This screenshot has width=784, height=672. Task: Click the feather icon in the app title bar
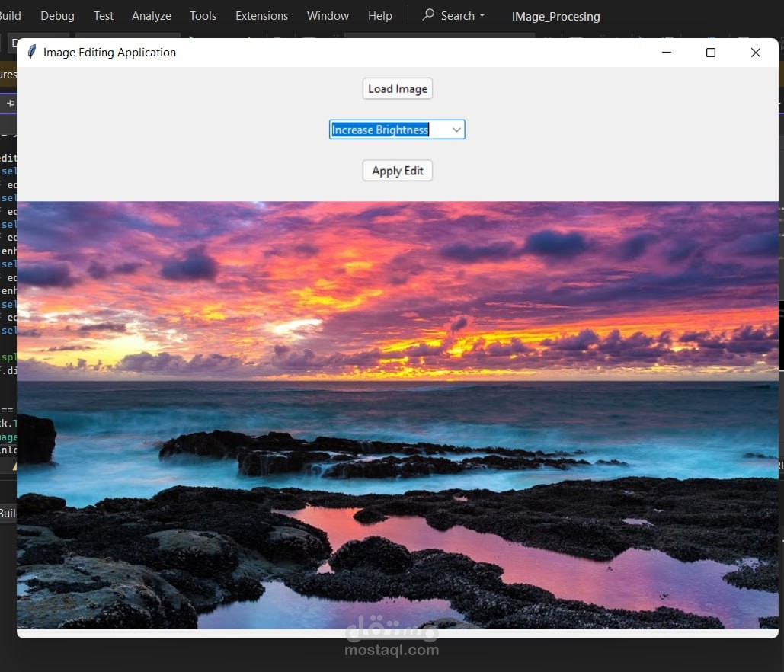pos(31,52)
